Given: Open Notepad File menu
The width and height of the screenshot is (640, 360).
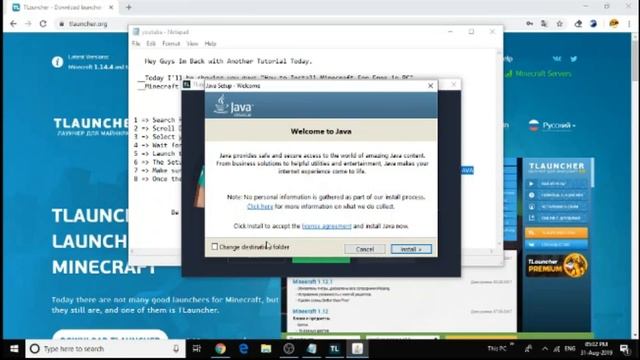Looking at the screenshot, I should (x=136, y=44).
